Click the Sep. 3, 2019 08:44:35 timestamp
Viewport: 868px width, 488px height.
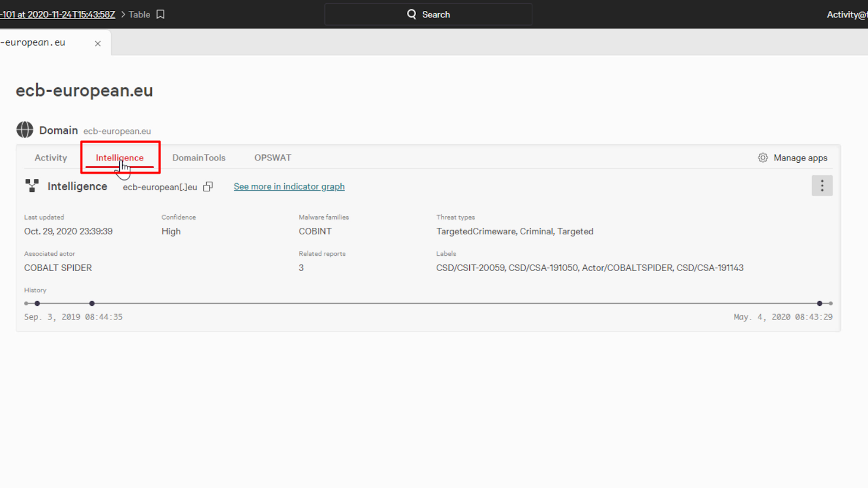(x=73, y=317)
